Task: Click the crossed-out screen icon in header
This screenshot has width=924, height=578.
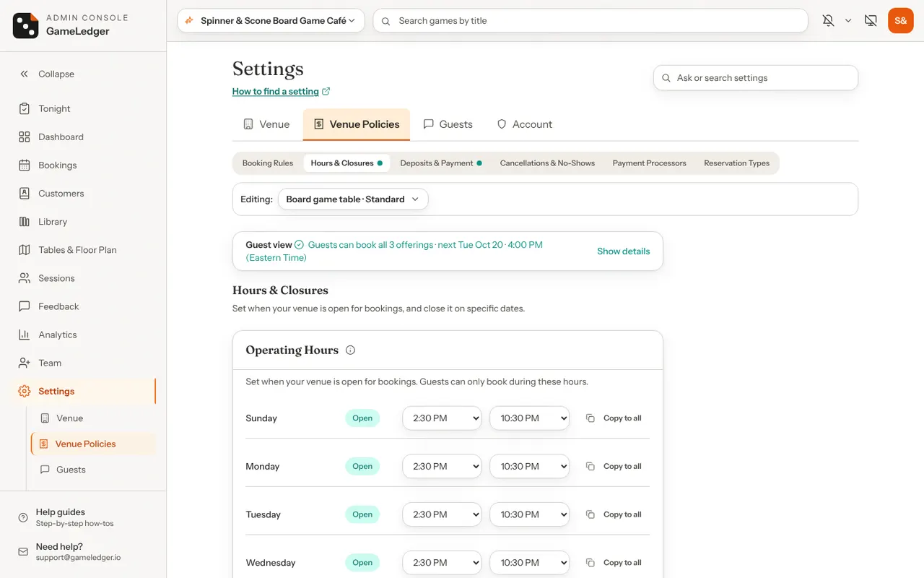Action: click(871, 21)
